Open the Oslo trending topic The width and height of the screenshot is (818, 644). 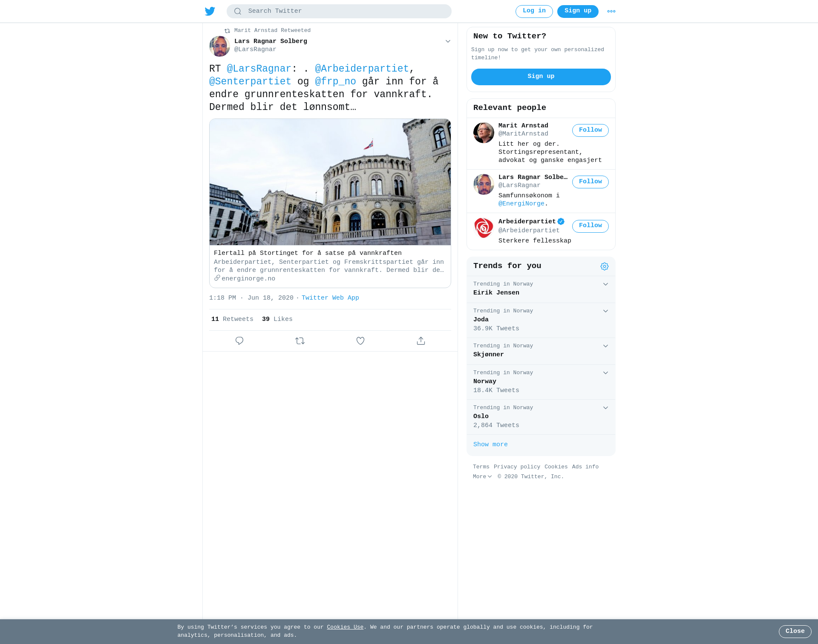[541, 417]
